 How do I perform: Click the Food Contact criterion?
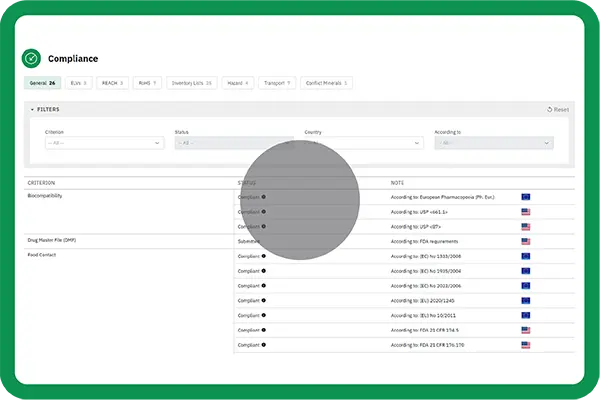42,255
